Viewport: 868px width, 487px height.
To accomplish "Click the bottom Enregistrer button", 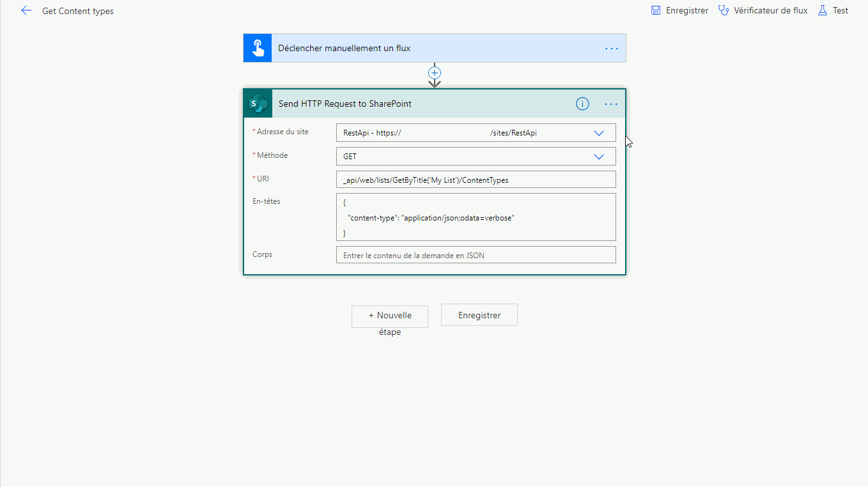I will (479, 315).
